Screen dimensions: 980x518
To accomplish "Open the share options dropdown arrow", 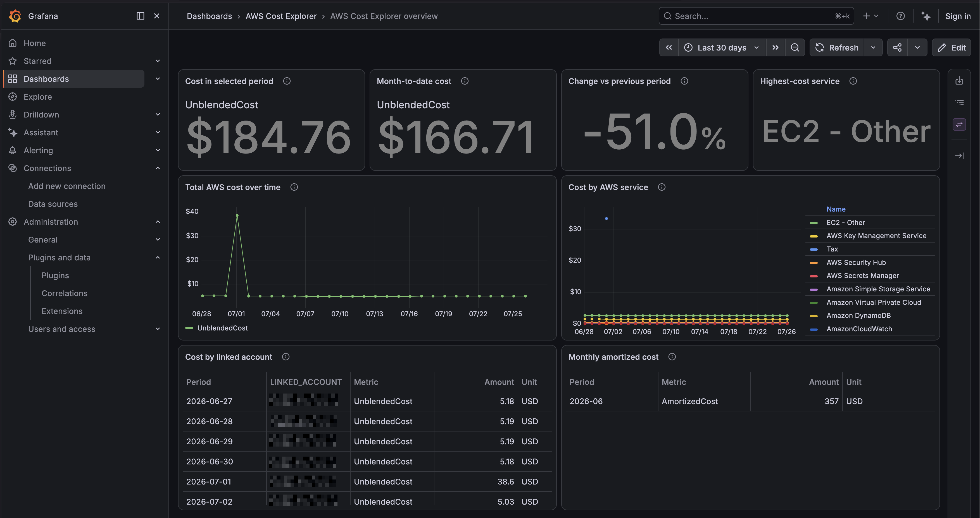I will (x=918, y=47).
